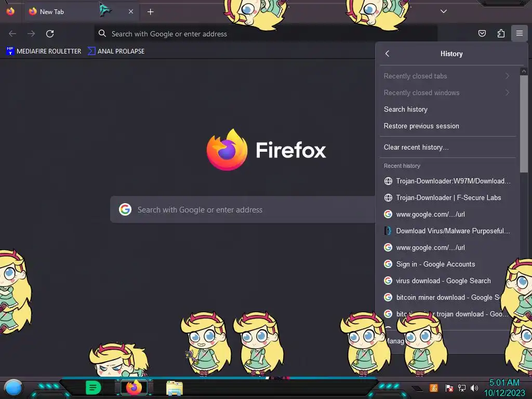This screenshot has width=532, height=399.
Task: Click the Google favicon beside Sign in - Google Accounts
Action: [x=388, y=264]
